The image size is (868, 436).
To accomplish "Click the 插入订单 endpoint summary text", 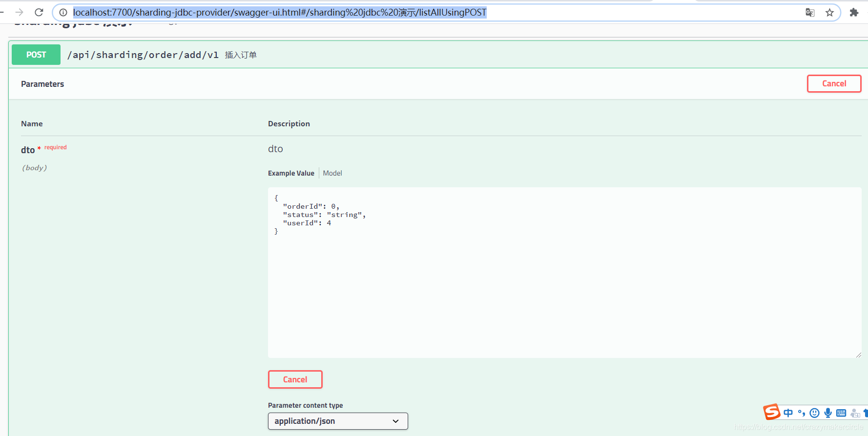I will (241, 55).
